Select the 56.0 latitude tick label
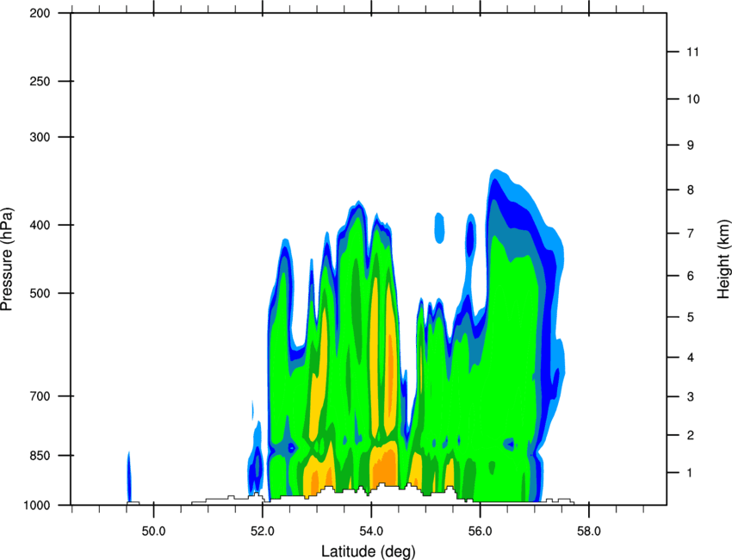Viewport: 732px width, 560px height. click(481, 532)
